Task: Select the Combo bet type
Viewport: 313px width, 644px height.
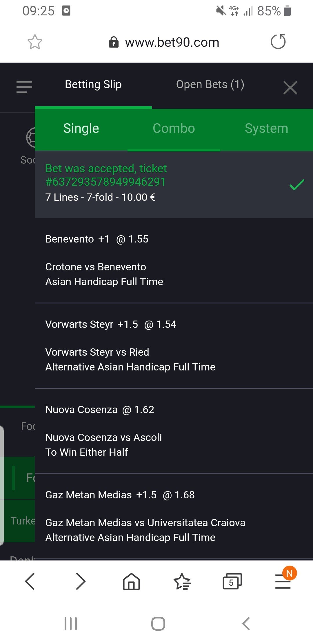Action: pyautogui.click(x=174, y=129)
